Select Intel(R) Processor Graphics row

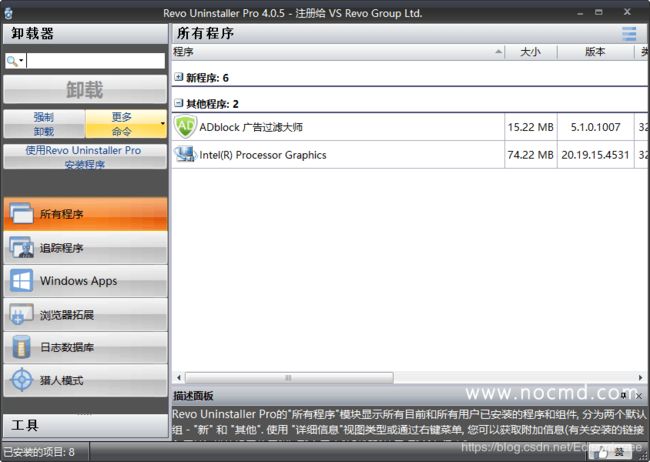tap(410, 155)
